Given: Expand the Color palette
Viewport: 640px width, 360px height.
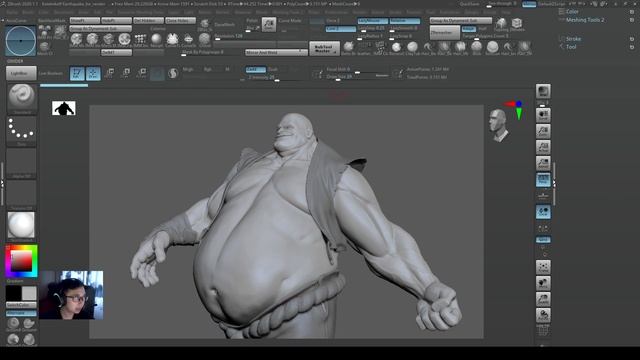Looking at the screenshot, I should click(572, 11).
